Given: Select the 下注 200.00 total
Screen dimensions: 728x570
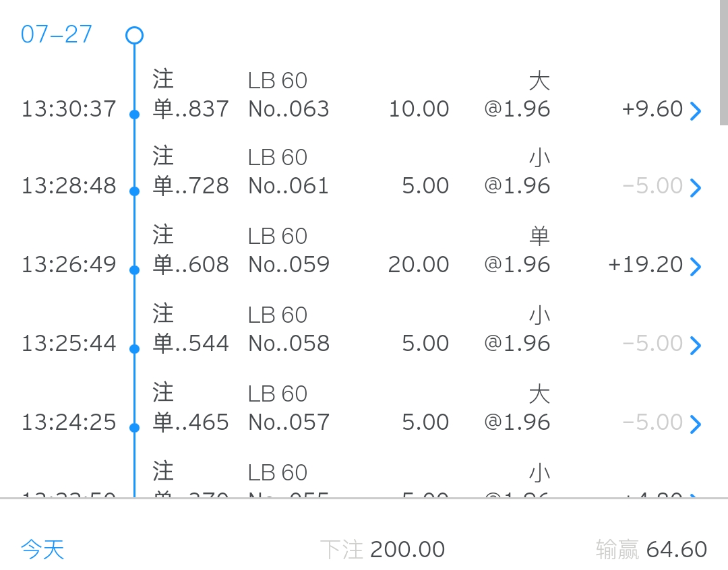Looking at the screenshot, I should click(x=383, y=550).
